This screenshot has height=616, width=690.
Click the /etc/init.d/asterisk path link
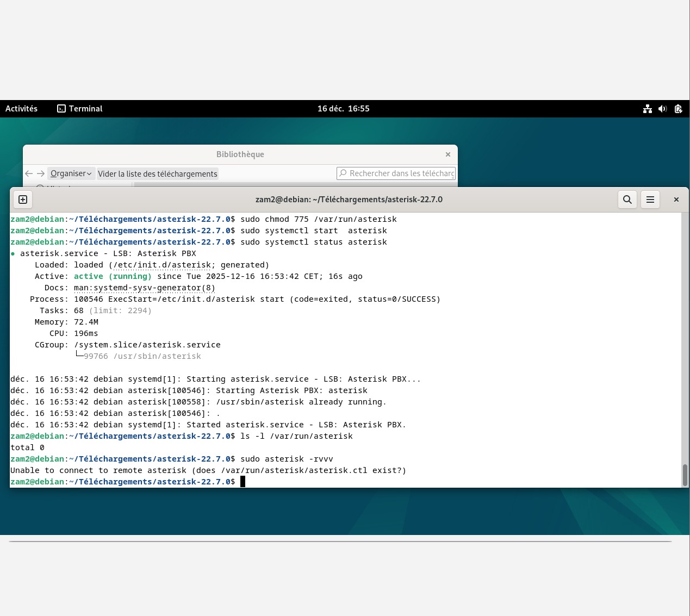click(162, 265)
